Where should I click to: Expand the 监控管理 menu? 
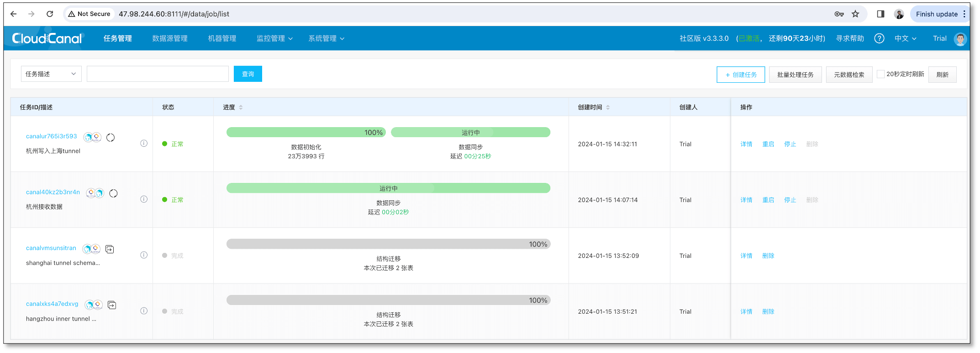pos(274,38)
